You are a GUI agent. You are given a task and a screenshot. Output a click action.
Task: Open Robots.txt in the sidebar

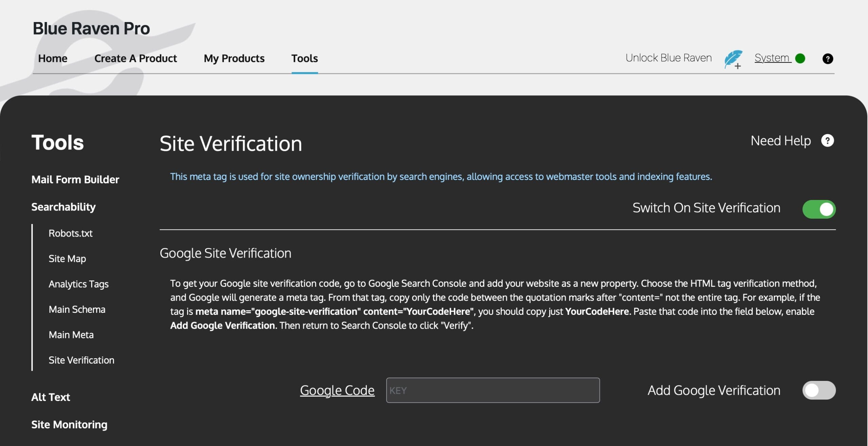71,233
